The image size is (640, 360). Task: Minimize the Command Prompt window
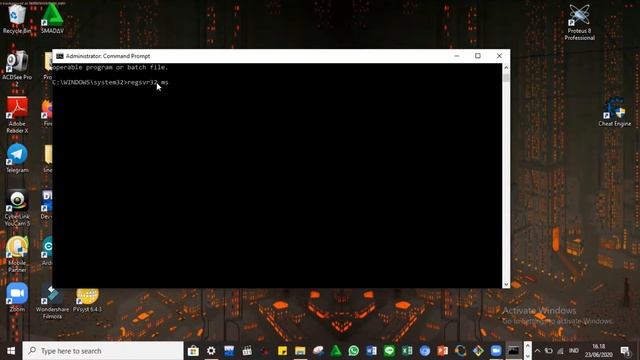click(x=457, y=56)
